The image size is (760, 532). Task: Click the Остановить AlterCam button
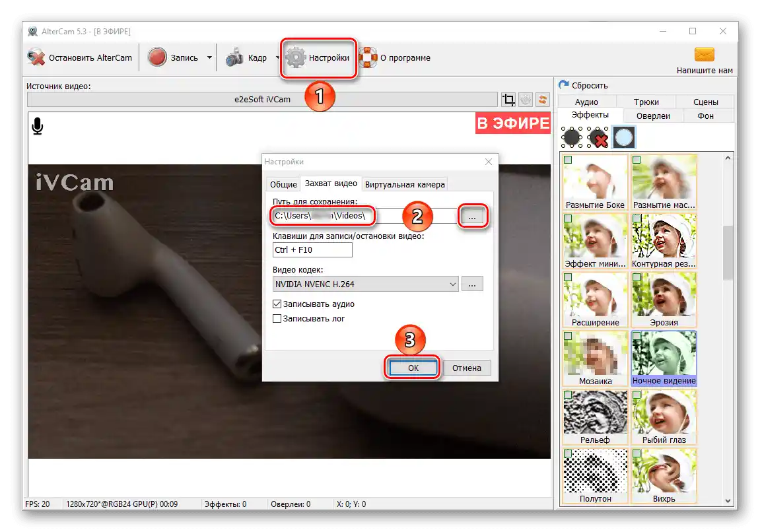click(x=80, y=57)
